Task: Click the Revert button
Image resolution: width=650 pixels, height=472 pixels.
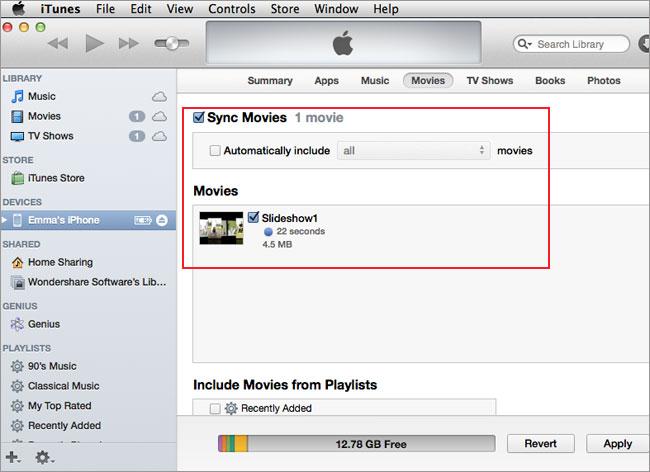Action: [541, 444]
